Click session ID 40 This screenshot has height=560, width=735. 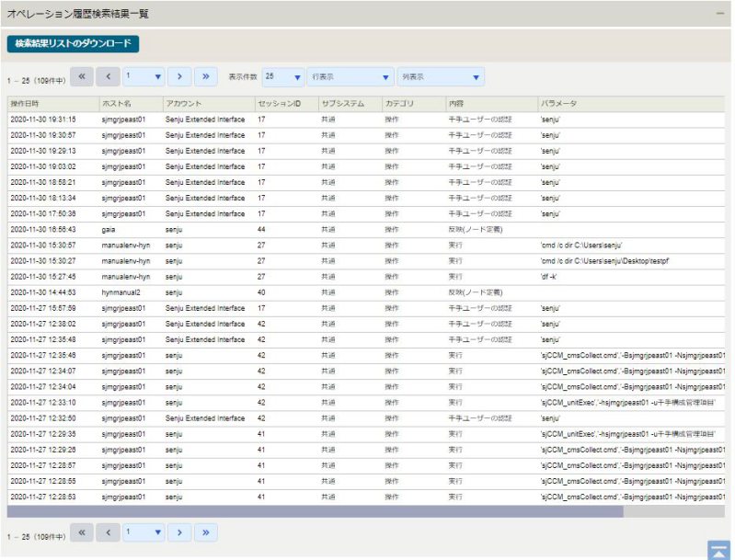[261, 292]
